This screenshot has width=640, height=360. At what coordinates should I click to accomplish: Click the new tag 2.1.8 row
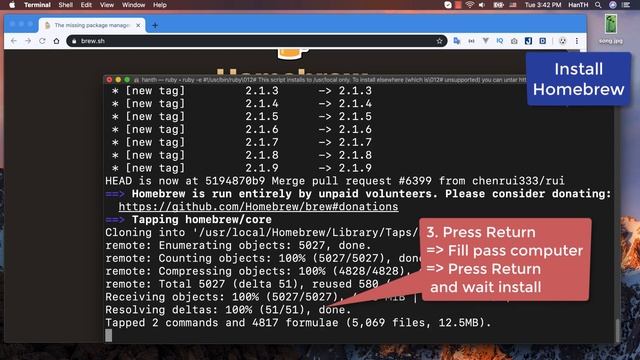242,155
